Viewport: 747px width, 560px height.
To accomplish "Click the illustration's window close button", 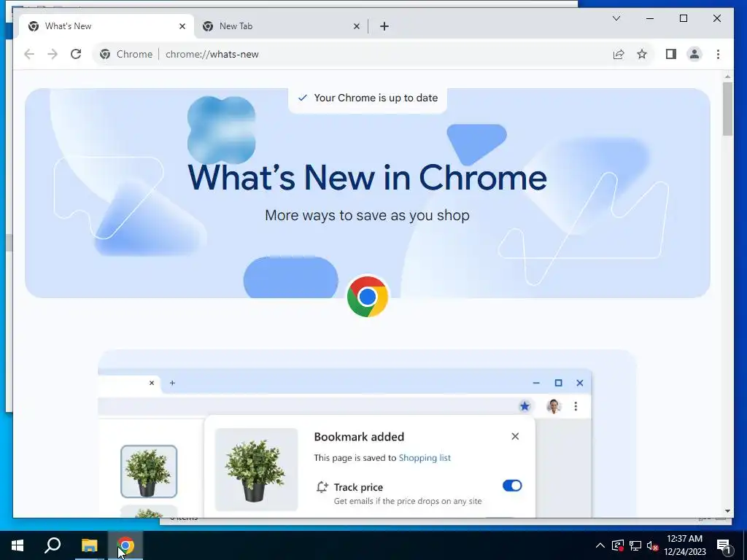I will (580, 383).
